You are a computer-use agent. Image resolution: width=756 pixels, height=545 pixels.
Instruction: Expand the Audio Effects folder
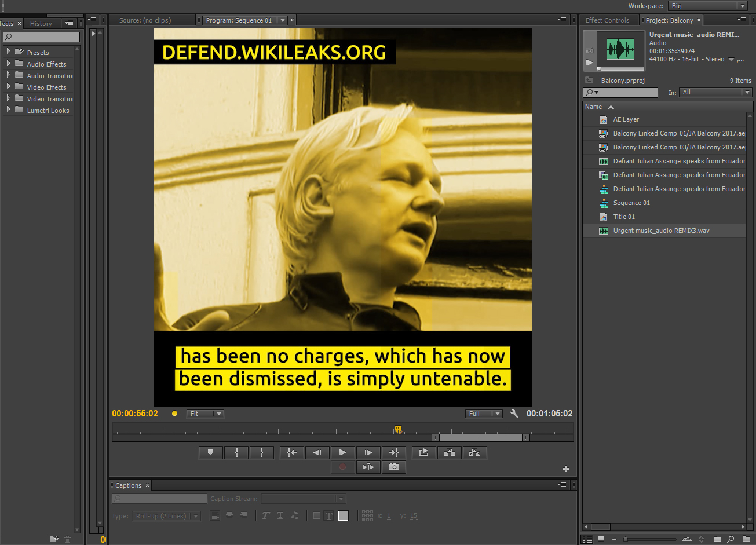click(x=9, y=64)
